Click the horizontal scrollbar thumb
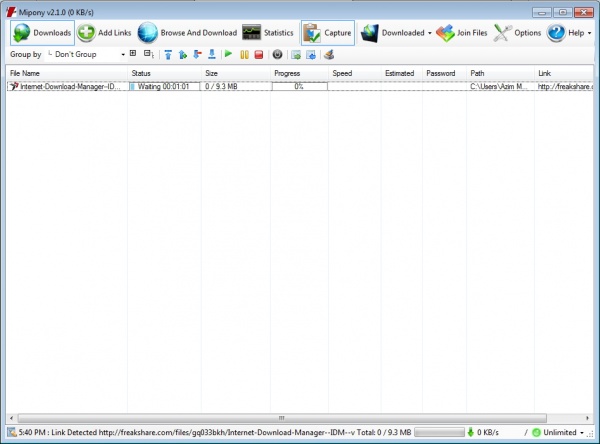This screenshot has height=444, width=600. [282, 418]
